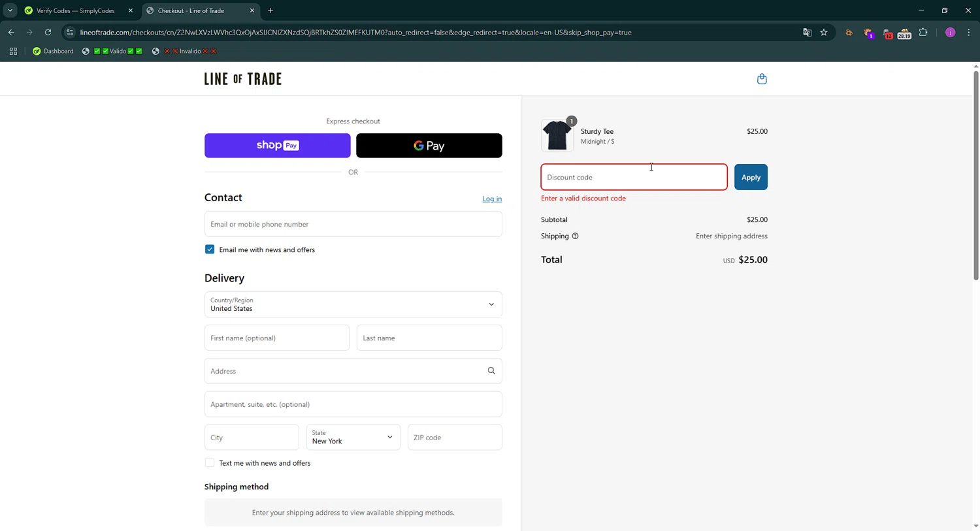Close the Checkout Line of Trade tab
The image size is (980, 531).
coord(252,10)
